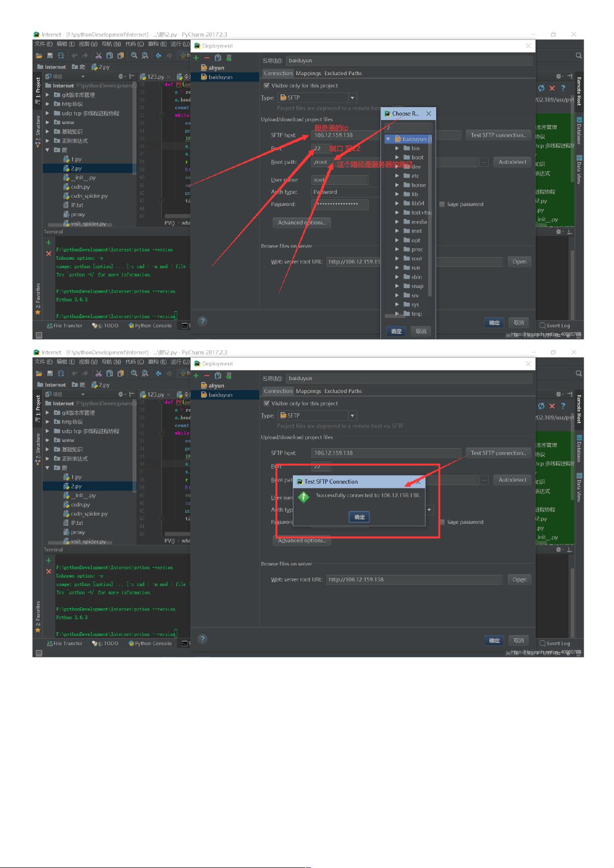Upper screenshot: click the Open folder toolbar icon
614x868 pixels.
click(x=39, y=56)
